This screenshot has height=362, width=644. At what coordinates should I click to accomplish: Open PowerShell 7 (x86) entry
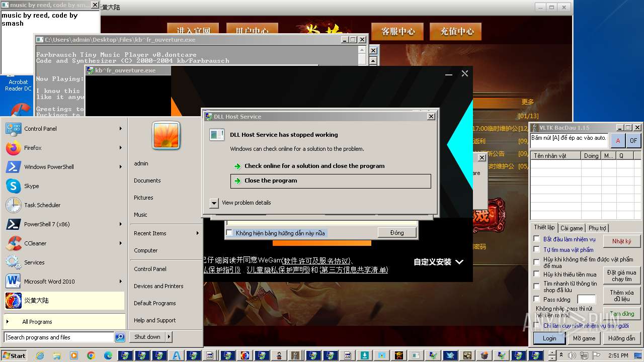[64, 224]
